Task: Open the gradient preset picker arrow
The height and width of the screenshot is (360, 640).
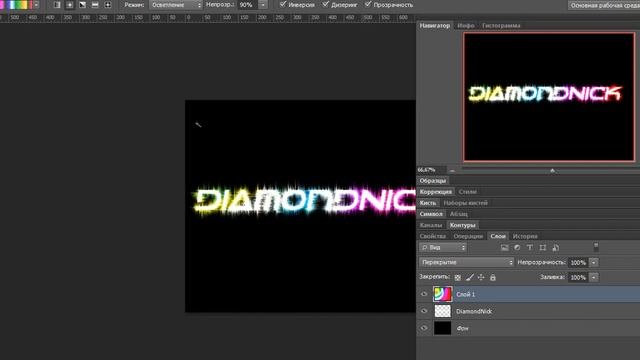Action: [36, 5]
